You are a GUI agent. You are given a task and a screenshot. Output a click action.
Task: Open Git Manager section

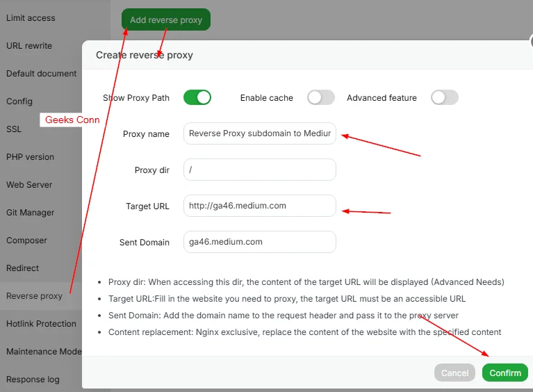pyautogui.click(x=31, y=213)
